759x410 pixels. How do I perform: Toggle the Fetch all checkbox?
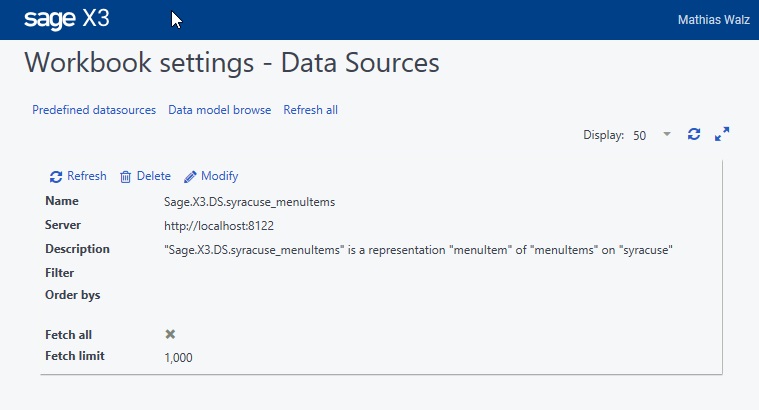click(170, 334)
